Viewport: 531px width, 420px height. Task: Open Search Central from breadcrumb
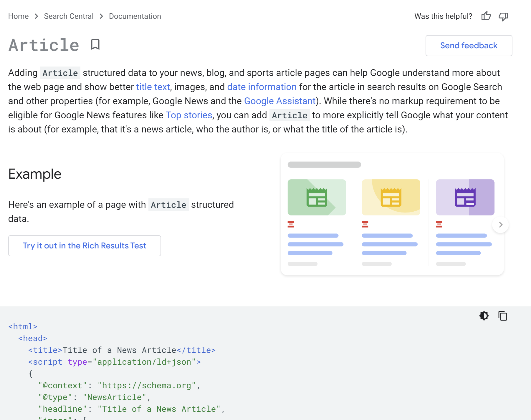pos(68,16)
